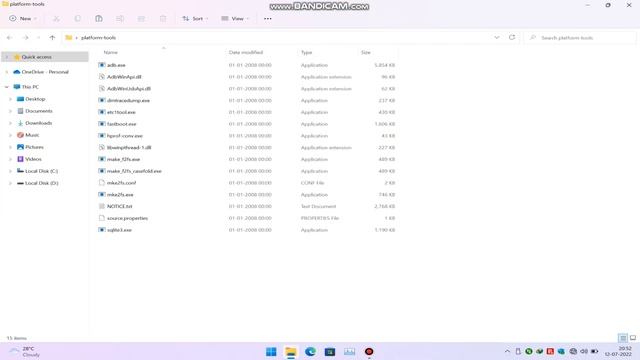The image size is (640, 360).
Task: Open the Sort options dropdown
Action: (195, 19)
